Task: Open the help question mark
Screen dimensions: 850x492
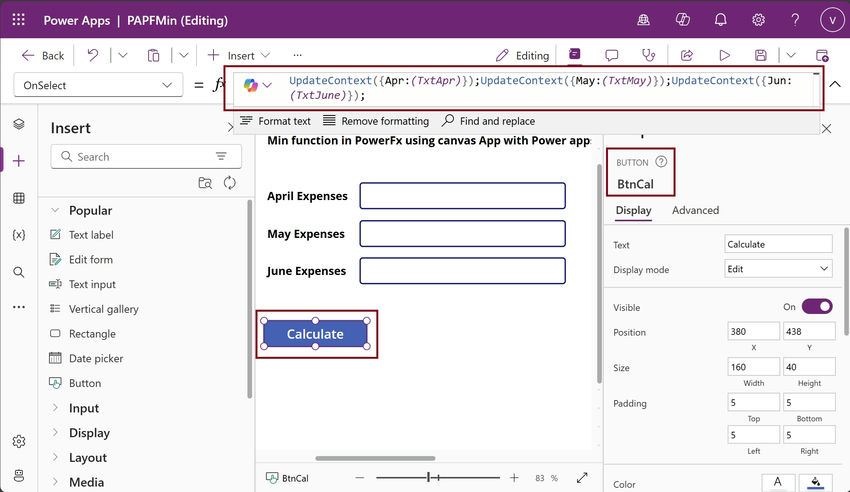Action: coord(795,20)
